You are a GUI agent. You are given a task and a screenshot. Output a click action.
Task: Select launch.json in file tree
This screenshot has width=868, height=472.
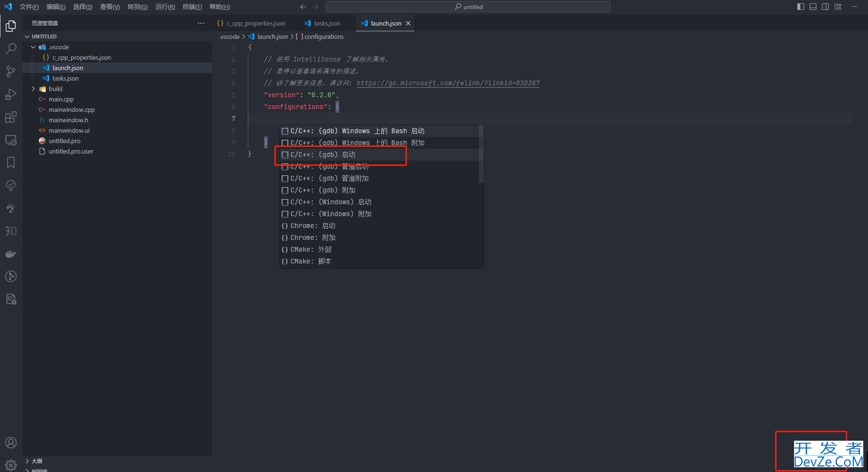[117, 68]
